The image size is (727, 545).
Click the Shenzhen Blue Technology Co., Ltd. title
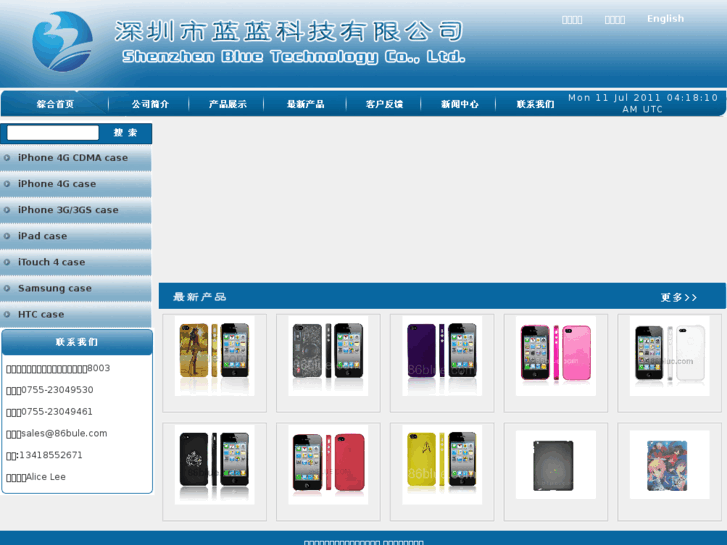(293, 57)
